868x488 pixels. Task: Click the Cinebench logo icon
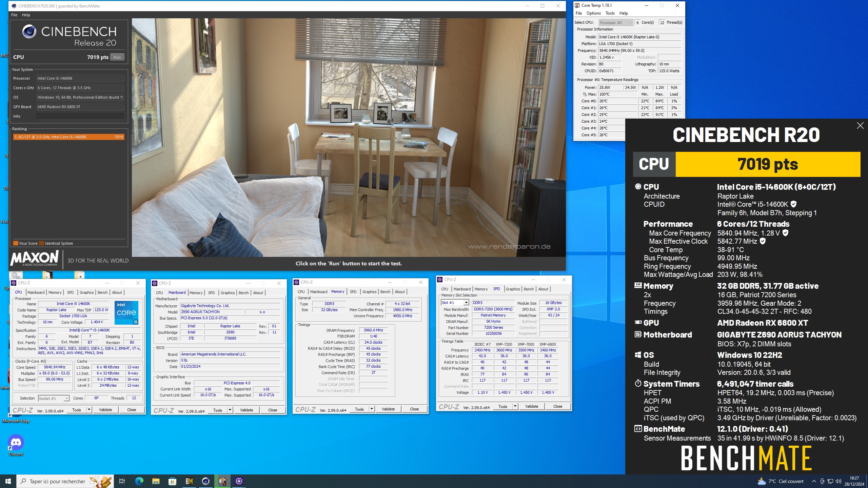pos(29,32)
